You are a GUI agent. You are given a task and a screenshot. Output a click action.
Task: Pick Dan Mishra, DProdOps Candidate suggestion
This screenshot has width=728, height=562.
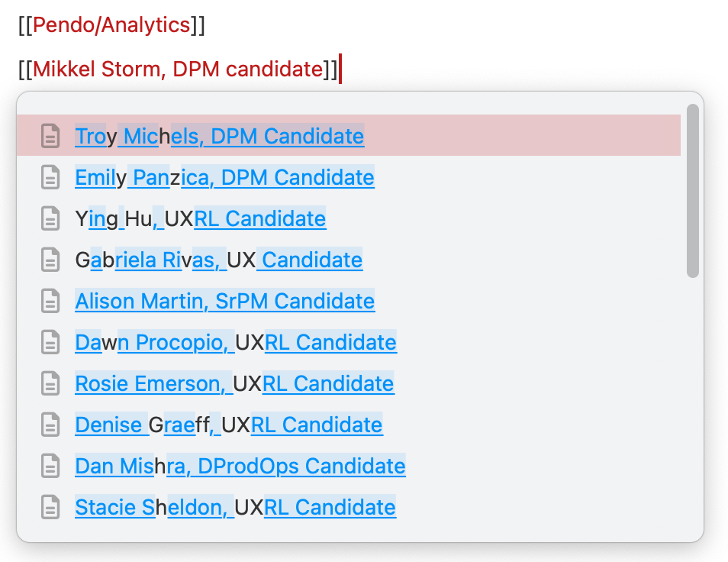click(349, 466)
